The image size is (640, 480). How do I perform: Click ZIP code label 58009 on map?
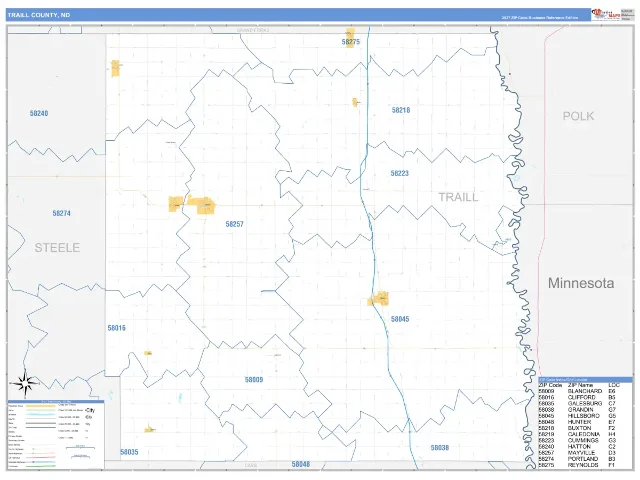254,380
